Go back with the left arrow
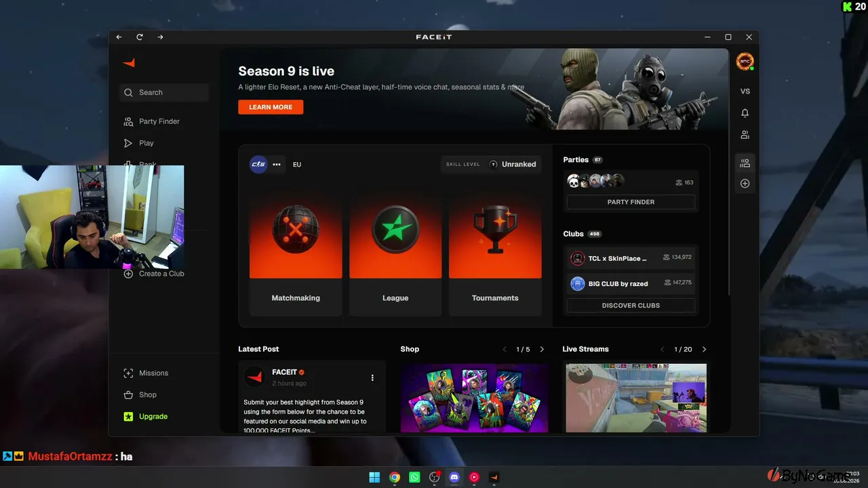 click(x=119, y=37)
